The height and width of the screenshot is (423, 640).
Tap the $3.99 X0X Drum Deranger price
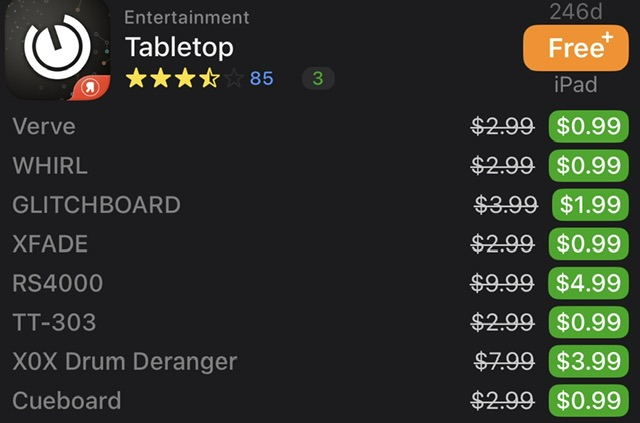590,361
